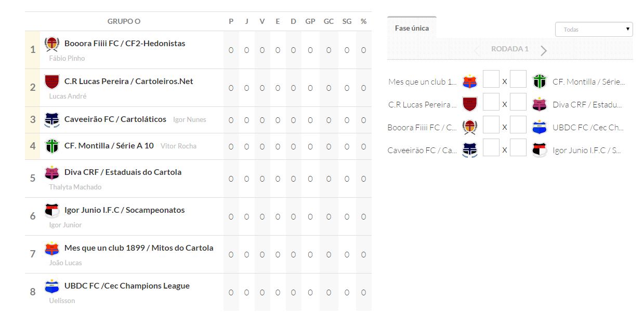Click the Mes que un club 1899 crest in standings
Screen dimensions: 644x314
click(52, 248)
